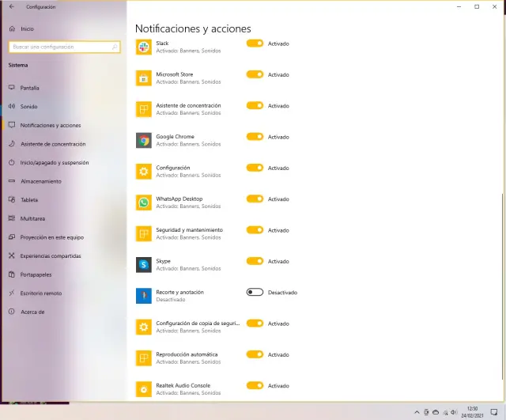This screenshot has width=506, height=420.
Task: Switch off the Skype notifications toggle
Action: [255, 261]
